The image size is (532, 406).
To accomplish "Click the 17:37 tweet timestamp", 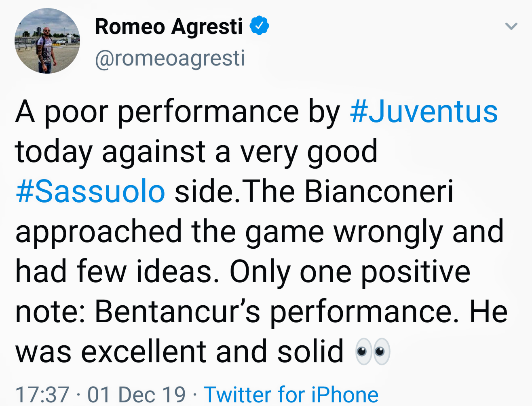I will 42,394.
